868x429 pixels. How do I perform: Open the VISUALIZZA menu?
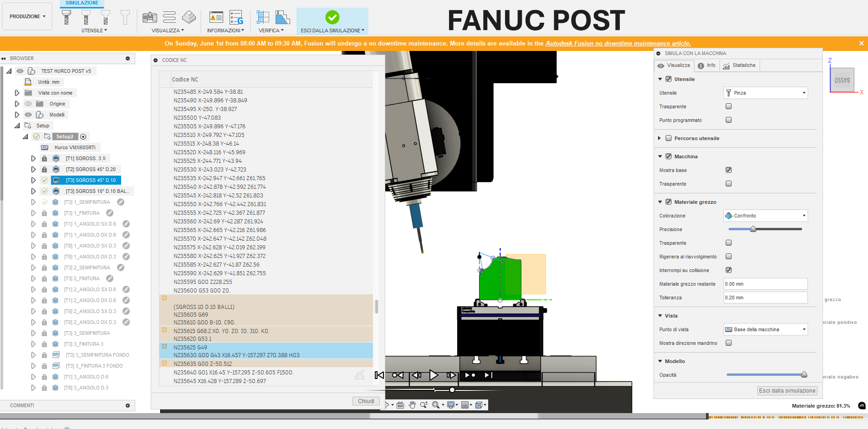pyautogui.click(x=168, y=30)
